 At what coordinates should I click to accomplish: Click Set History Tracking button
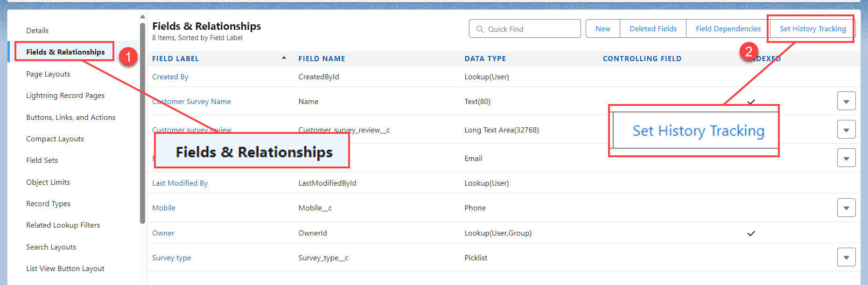pyautogui.click(x=812, y=28)
